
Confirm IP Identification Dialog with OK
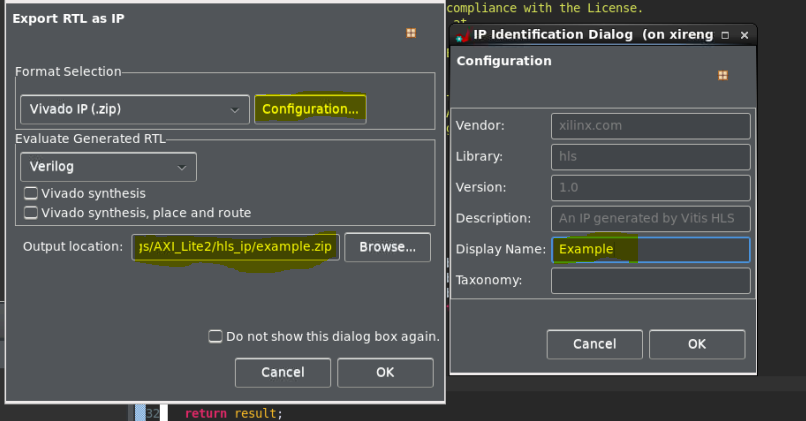click(697, 344)
